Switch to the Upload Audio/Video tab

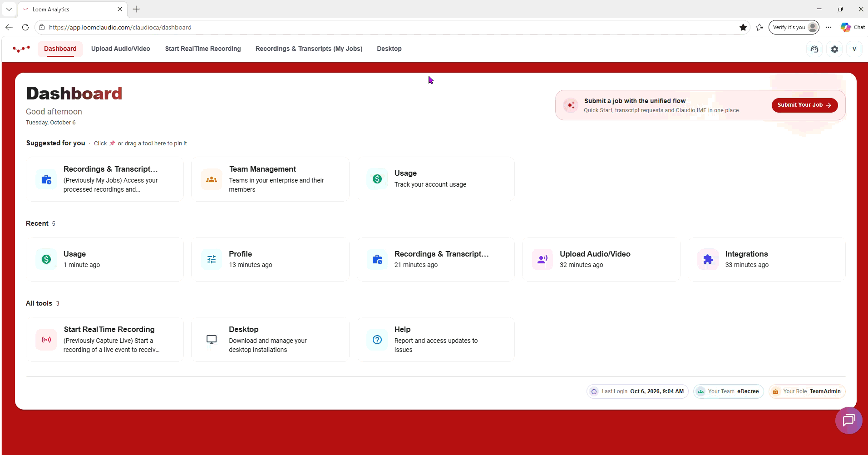[121, 49]
